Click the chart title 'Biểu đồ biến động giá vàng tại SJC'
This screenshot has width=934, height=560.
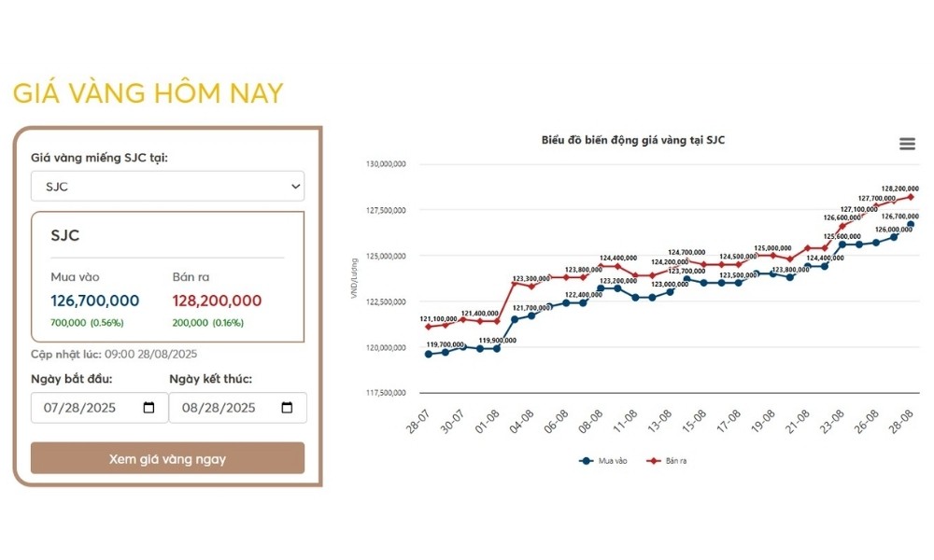(633, 140)
